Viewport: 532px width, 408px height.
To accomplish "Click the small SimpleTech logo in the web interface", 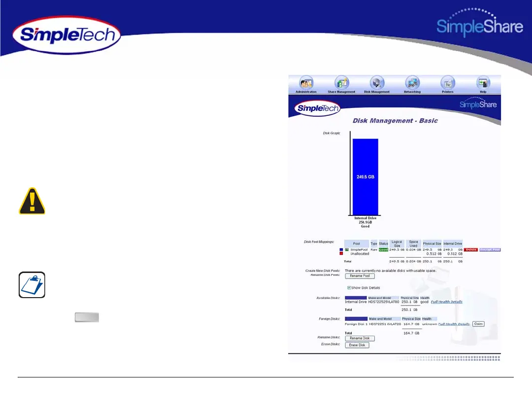I will pyautogui.click(x=317, y=108).
